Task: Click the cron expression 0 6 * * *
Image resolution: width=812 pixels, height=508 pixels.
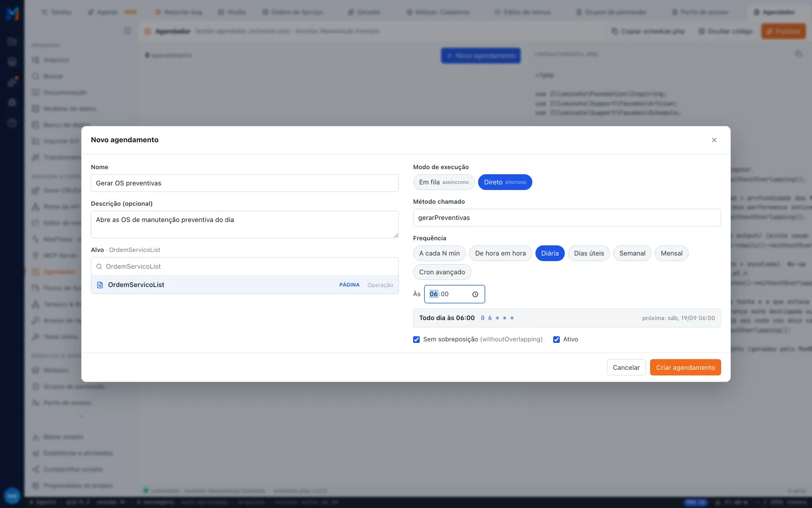Action: (497, 318)
